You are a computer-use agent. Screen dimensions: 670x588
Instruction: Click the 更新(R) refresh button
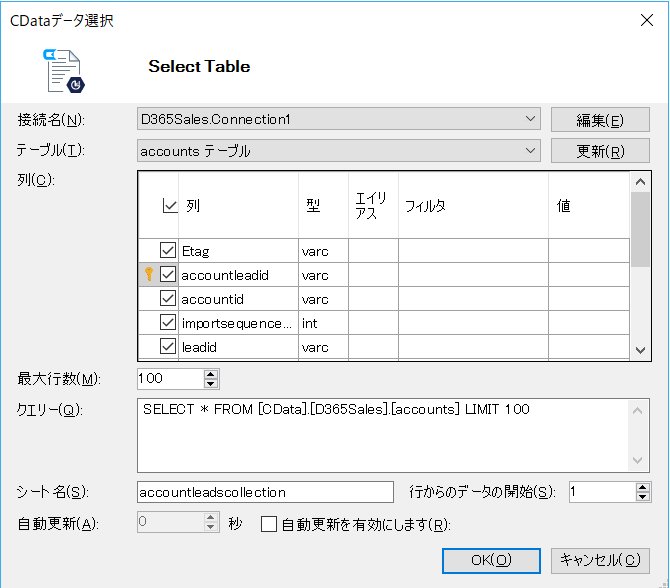coord(600,150)
